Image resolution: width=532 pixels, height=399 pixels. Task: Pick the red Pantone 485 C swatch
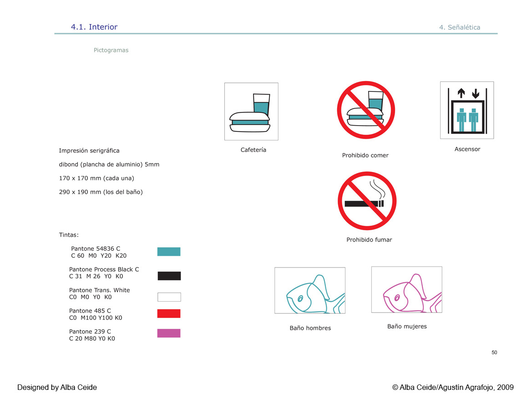(x=169, y=313)
